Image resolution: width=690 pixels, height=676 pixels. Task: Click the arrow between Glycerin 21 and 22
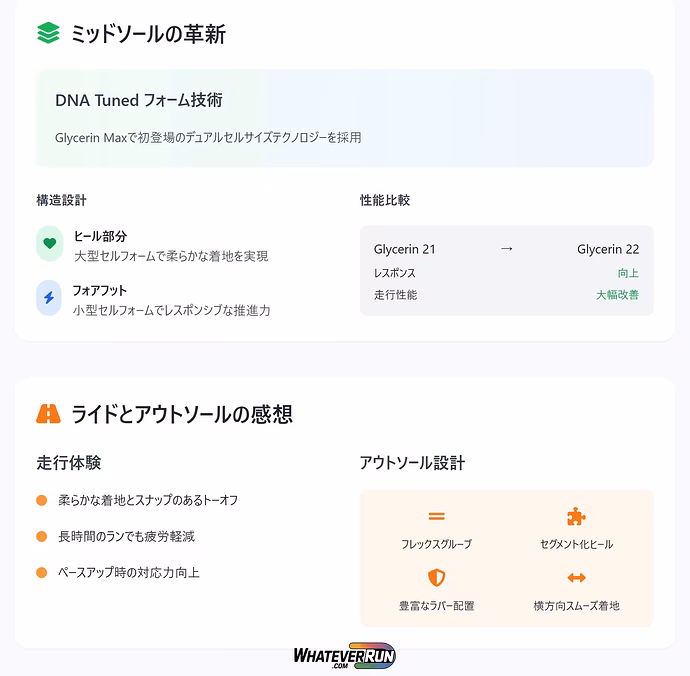507,249
